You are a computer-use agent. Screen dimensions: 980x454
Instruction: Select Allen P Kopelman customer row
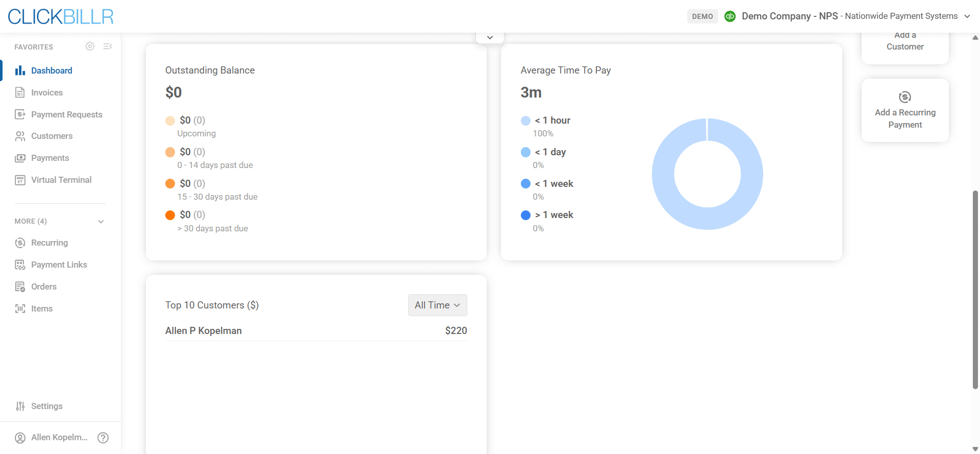pyautogui.click(x=316, y=331)
